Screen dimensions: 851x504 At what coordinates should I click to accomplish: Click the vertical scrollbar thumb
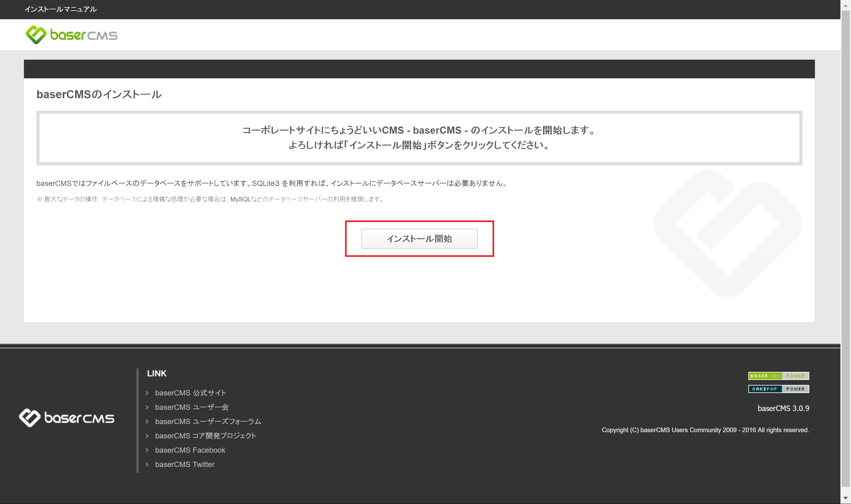tap(846, 249)
